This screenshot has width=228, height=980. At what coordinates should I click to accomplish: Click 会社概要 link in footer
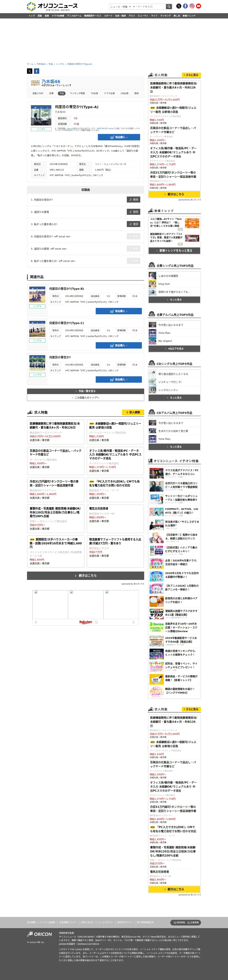pos(31,923)
